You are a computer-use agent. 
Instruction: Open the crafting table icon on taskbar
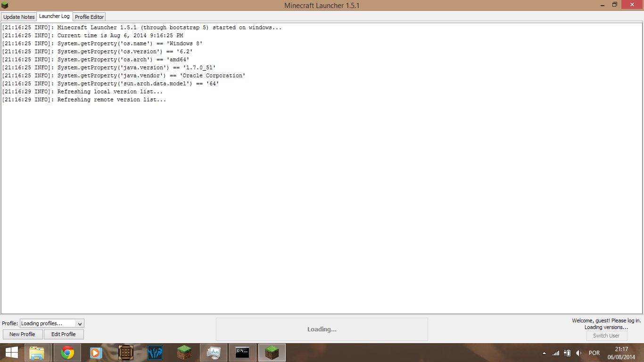pyautogui.click(x=126, y=353)
